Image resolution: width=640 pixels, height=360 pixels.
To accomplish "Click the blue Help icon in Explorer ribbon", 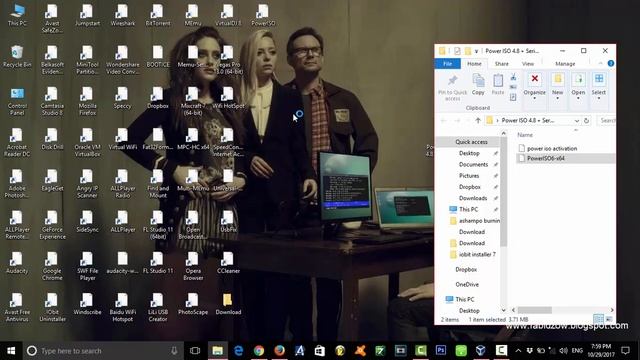I will point(611,63).
